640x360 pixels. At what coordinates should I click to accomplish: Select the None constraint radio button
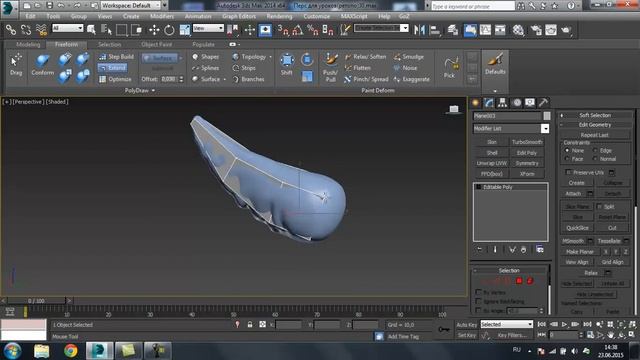point(567,151)
